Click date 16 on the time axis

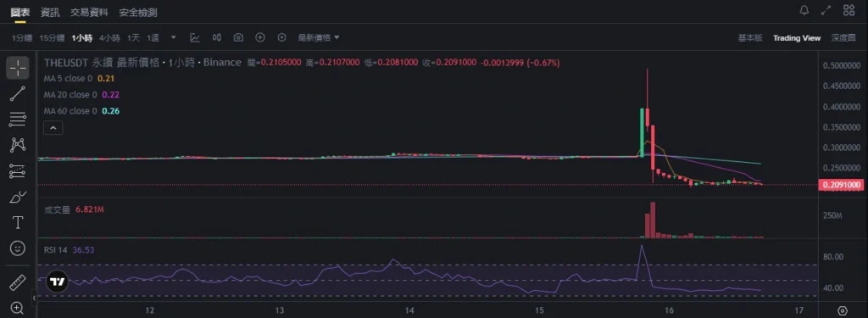670,310
